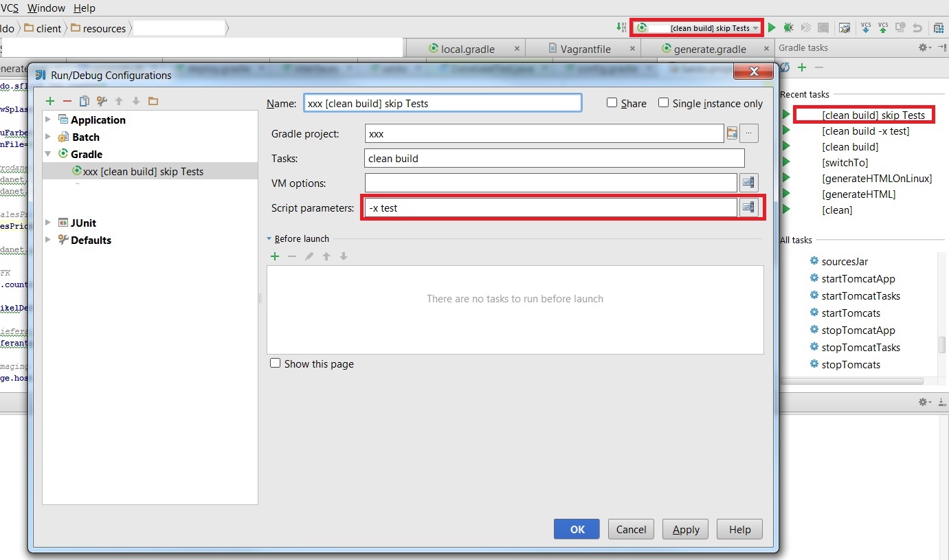Image resolution: width=949 pixels, height=560 pixels.
Task: Focus the Tasks input field containing 'clean build'
Action: click(555, 158)
